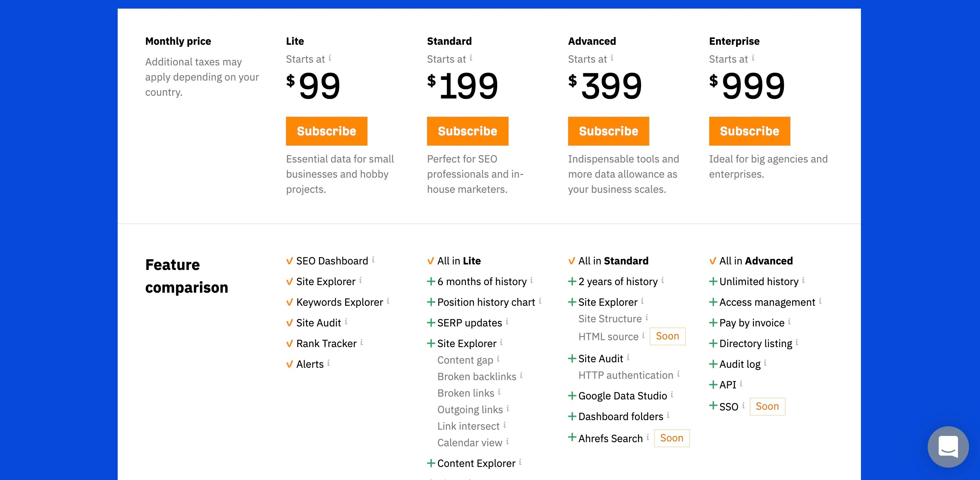Viewport: 980px width, 480px height.
Task: Subscribe to the Enterprise plan
Action: (749, 131)
